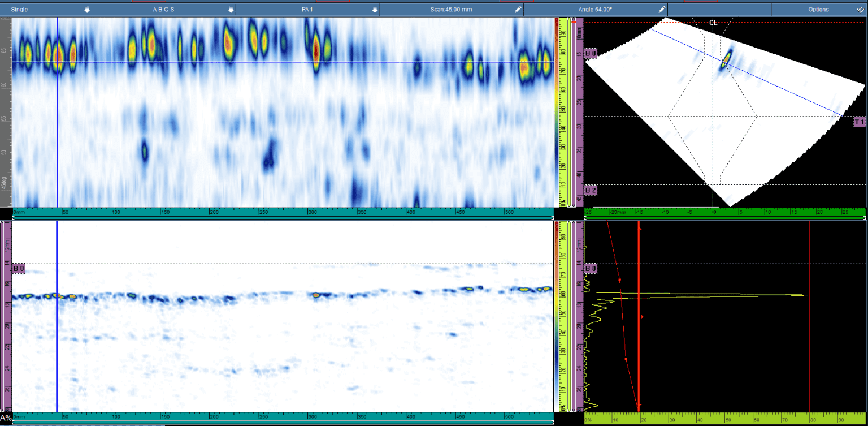Image resolution: width=868 pixels, height=426 pixels.
Task: Click the Options checkmark icon
Action: point(860,10)
